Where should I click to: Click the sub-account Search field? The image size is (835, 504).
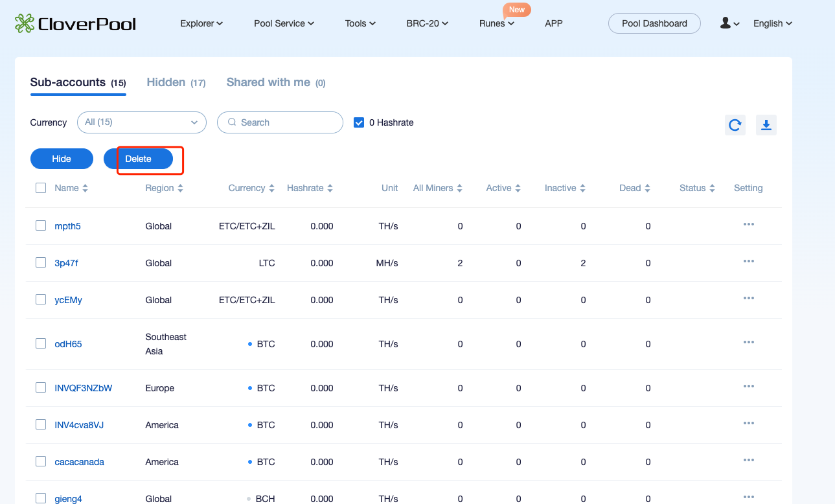[280, 122]
